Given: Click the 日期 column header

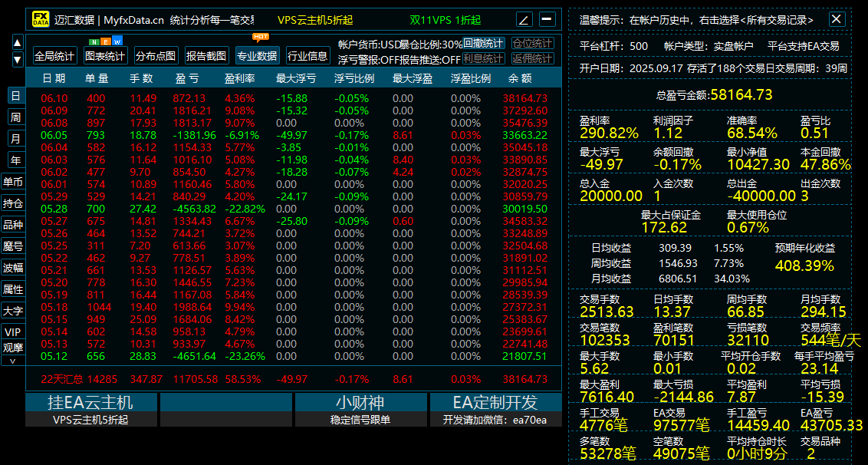Looking at the screenshot, I should pyautogui.click(x=54, y=79).
